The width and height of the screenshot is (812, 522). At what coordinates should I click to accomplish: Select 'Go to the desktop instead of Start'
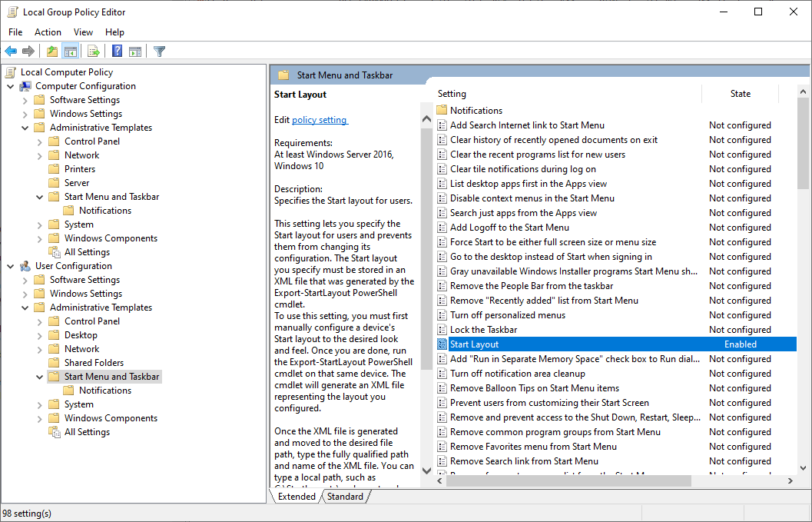pos(551,257)
